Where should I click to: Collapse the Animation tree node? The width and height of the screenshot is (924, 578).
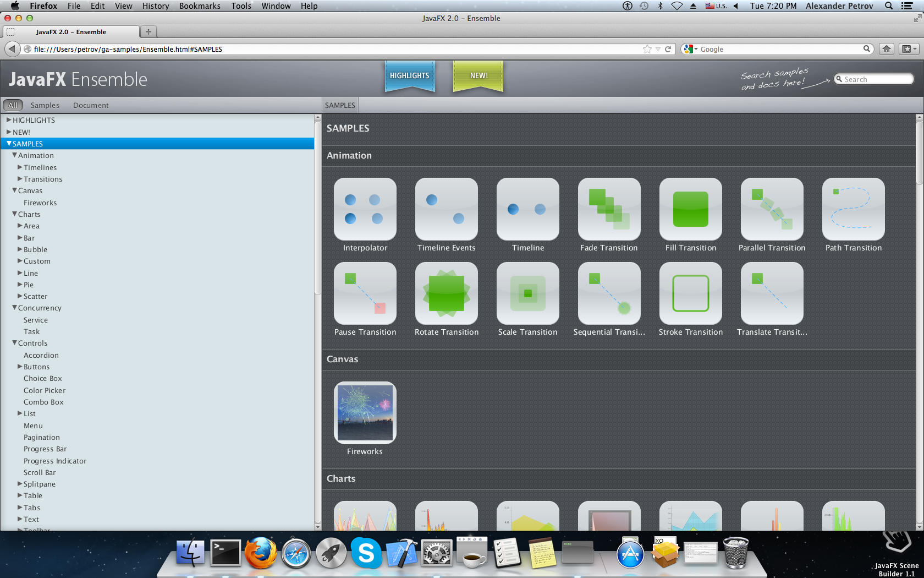click(x=15, y=156)
